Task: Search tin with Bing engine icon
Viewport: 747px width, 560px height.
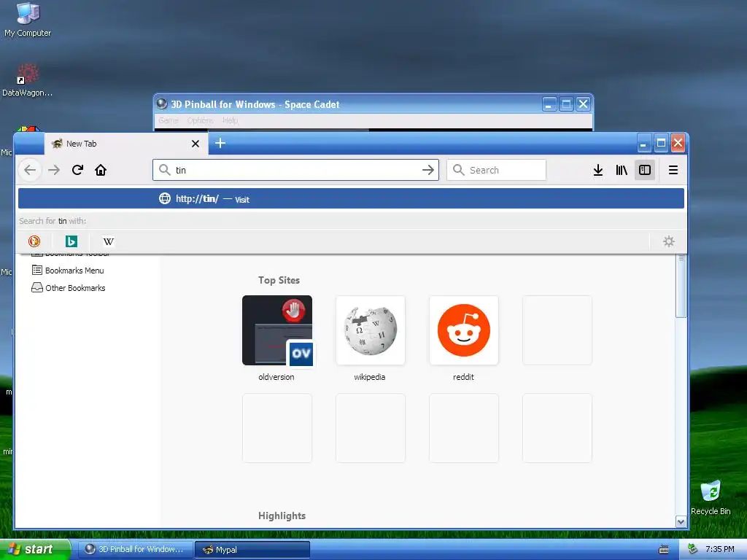Action: point(71,241)
